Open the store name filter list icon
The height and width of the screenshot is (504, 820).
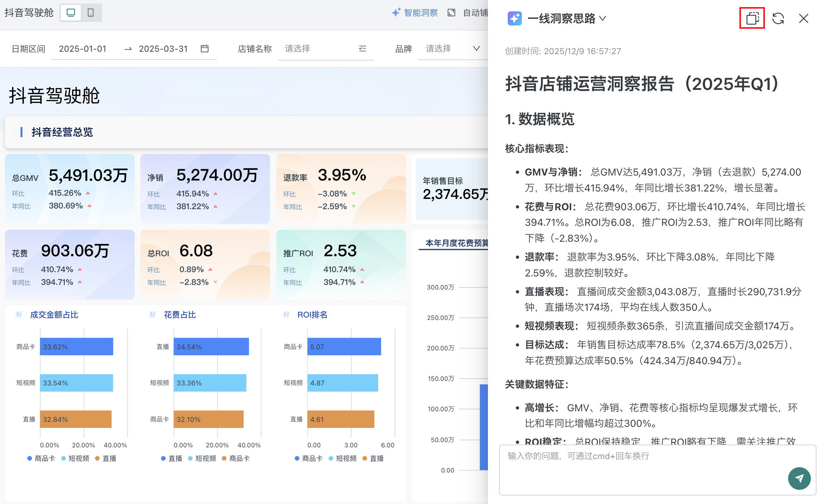[362, 48]
